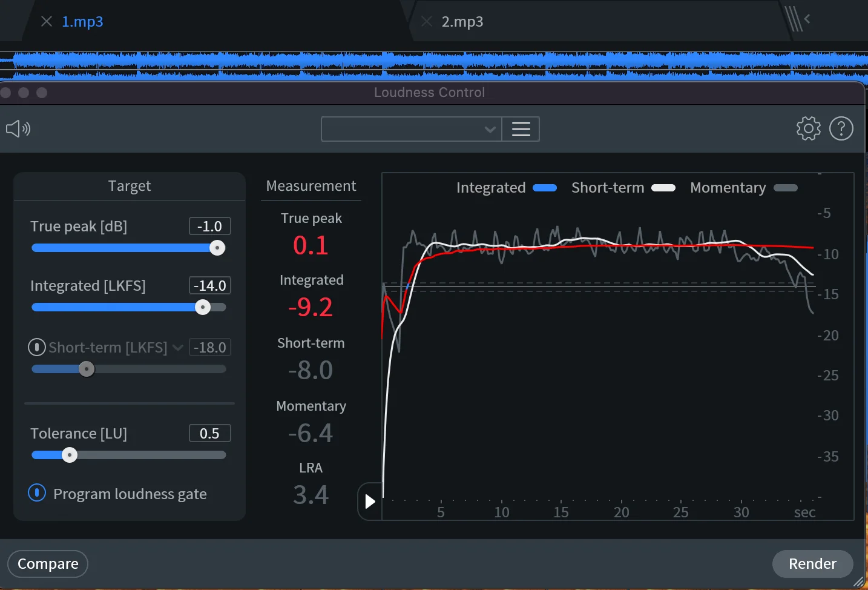Click the Integrated measurement value -9.2
This screenshot has width=868, height=590.
[x=311, y=307]
